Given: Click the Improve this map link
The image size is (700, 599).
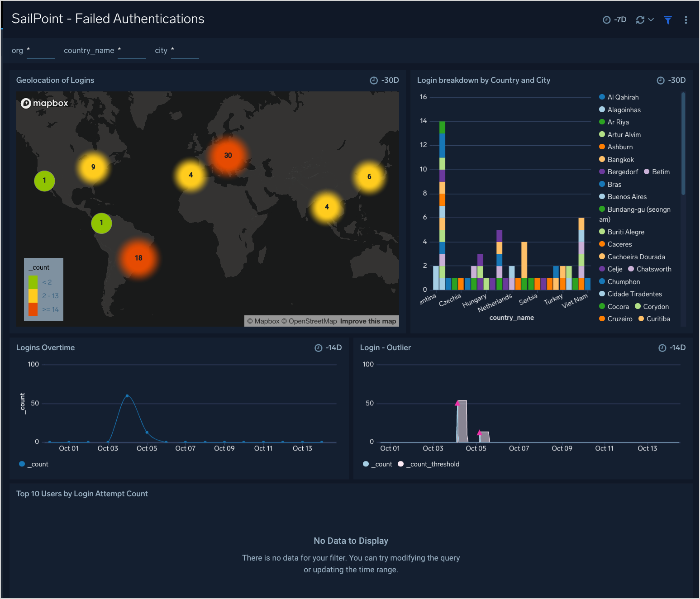Looking at the screenshot, I should tap(368, 321).
